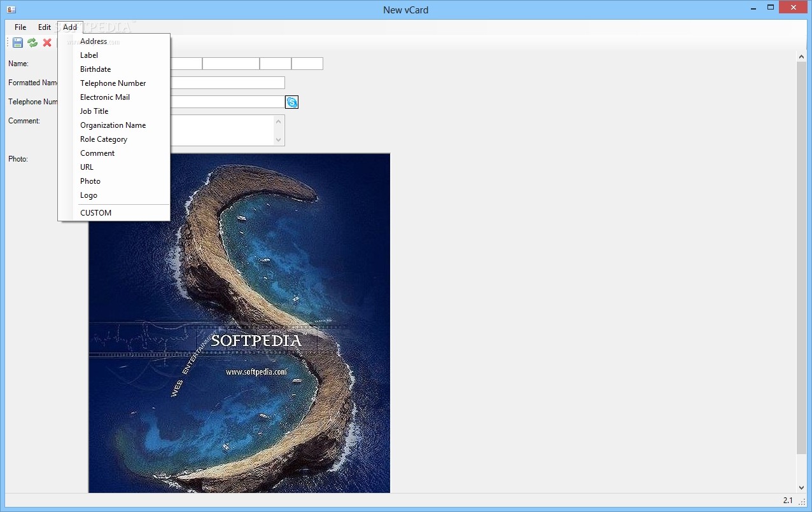The height and width of the screenshot is (512, 812).
Task: Select Birthdate in the Add menu
Action: 114,69
